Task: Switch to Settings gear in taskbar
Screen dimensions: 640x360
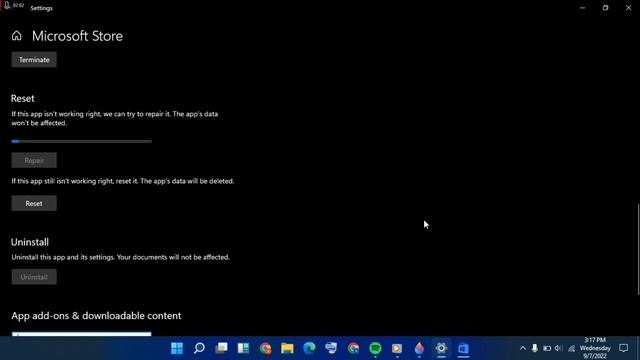Action: click(x=441, y=348)
